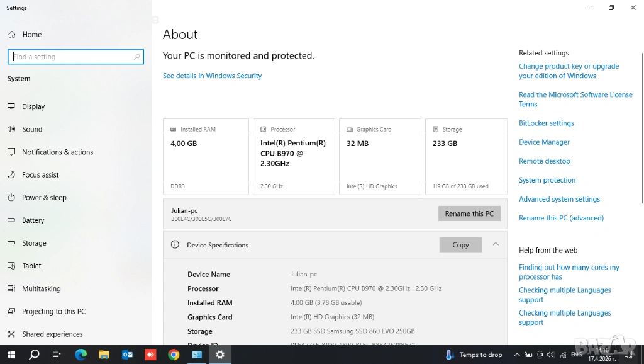The height and width of the screenshot is (364, 644).
Task: Open See details in Windows Security
Action: [x=212, y=76]
